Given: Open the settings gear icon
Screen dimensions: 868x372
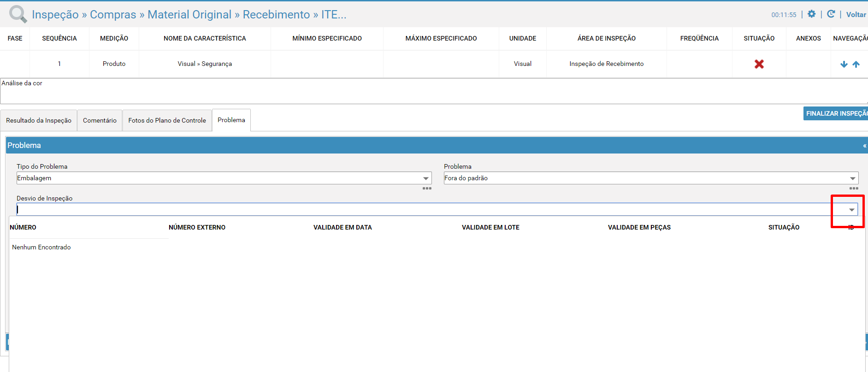Looking at the screenshot, I should tap(812, 14).
